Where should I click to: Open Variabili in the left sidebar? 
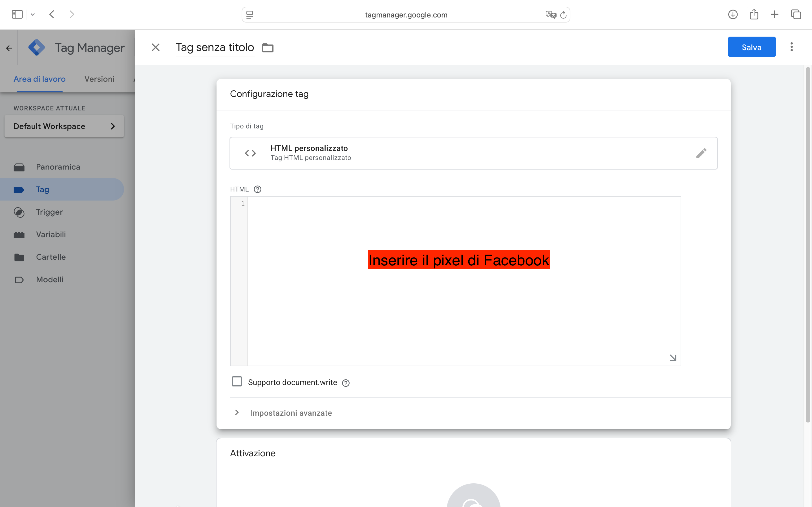[x=51, y=234]
